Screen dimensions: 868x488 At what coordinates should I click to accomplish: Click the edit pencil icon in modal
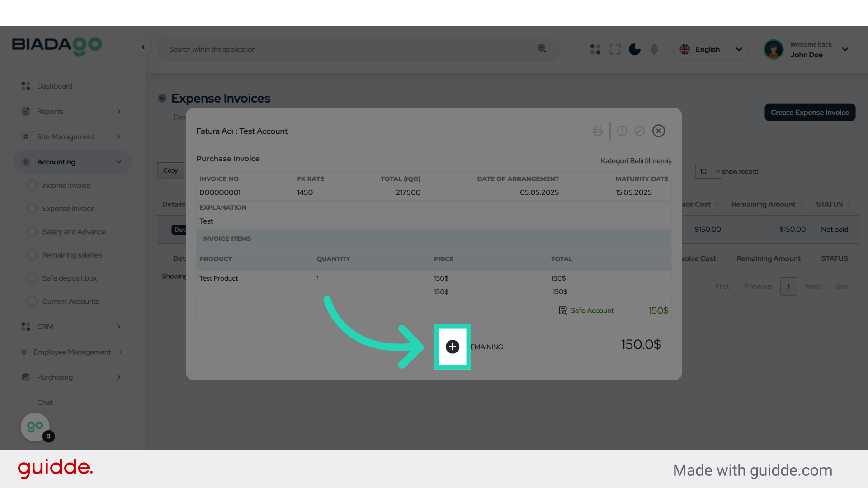click(639, 131)
